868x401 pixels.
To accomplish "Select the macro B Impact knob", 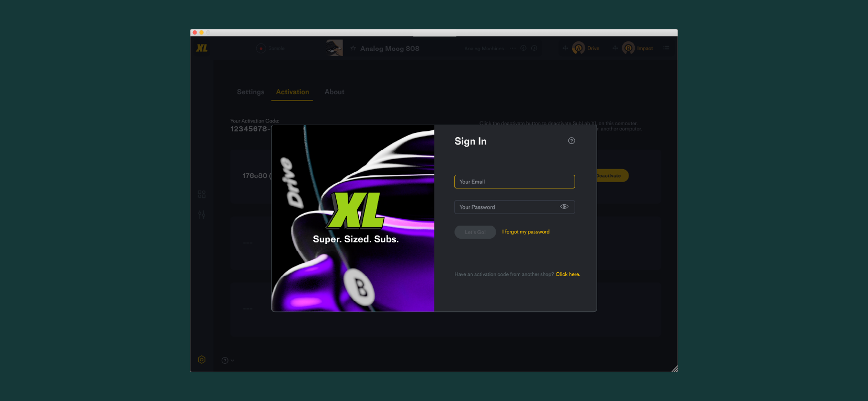I will tap(629, 48).
